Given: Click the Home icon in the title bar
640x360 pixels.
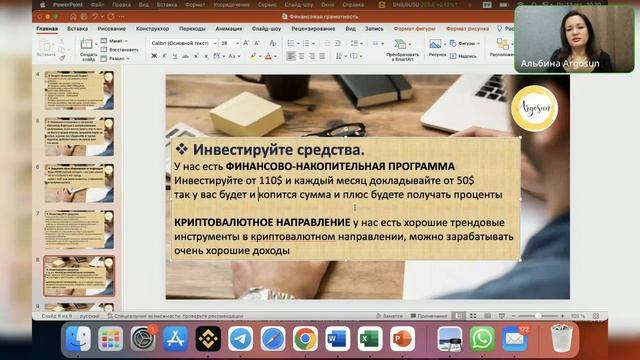Looking at the screenshot, I should pos(73,17).
